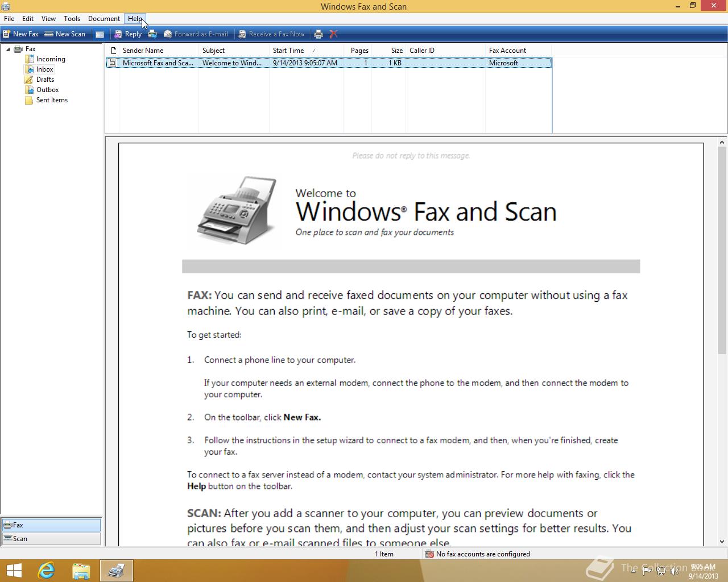Open File Explorer from taskbar
The image size is (728, 582).
pyautogui.click(x=81, y=571)
